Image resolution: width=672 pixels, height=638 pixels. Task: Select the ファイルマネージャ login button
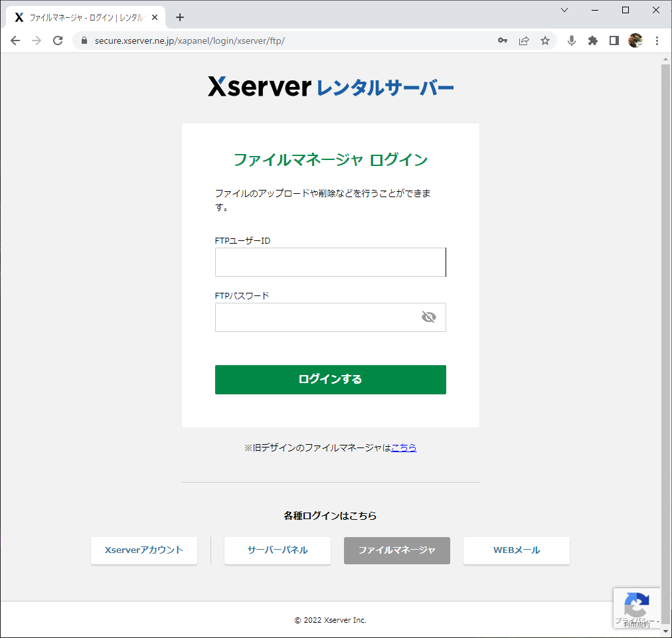pos(397,550)
